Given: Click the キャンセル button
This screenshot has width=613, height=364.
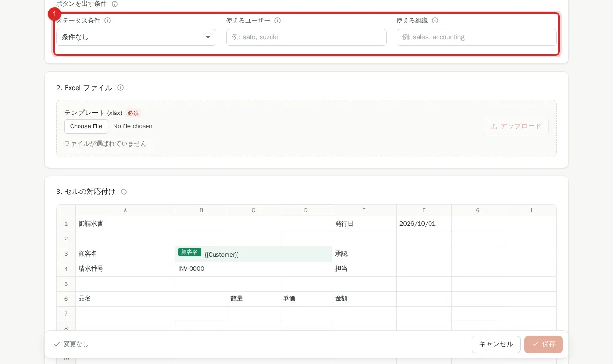Looking at the screenshot, I should [x=496, y=344].
